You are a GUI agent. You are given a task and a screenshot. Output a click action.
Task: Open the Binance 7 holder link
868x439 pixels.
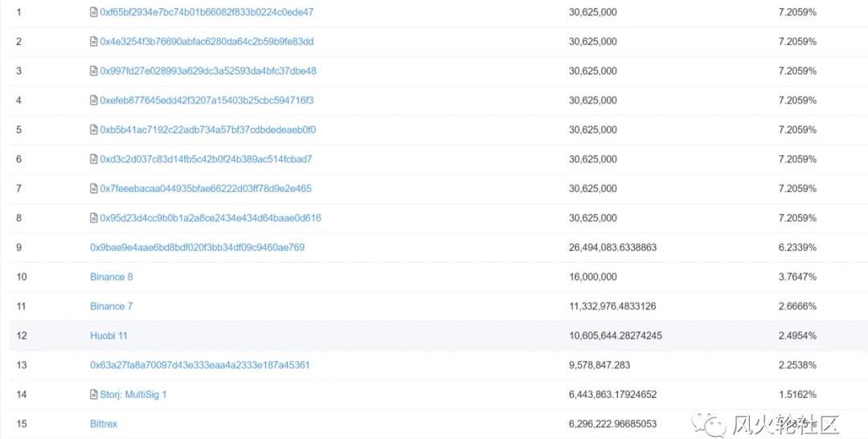tap(111, 306)
